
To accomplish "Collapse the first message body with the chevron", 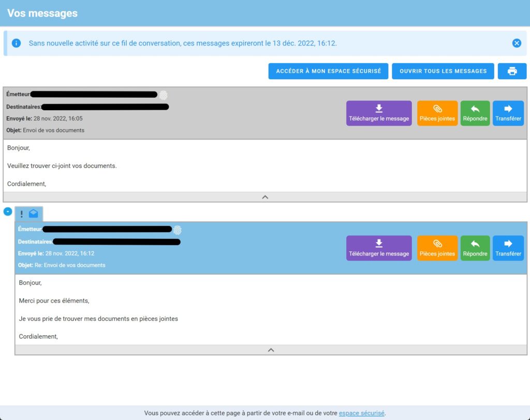I will [x=265, y=197].
